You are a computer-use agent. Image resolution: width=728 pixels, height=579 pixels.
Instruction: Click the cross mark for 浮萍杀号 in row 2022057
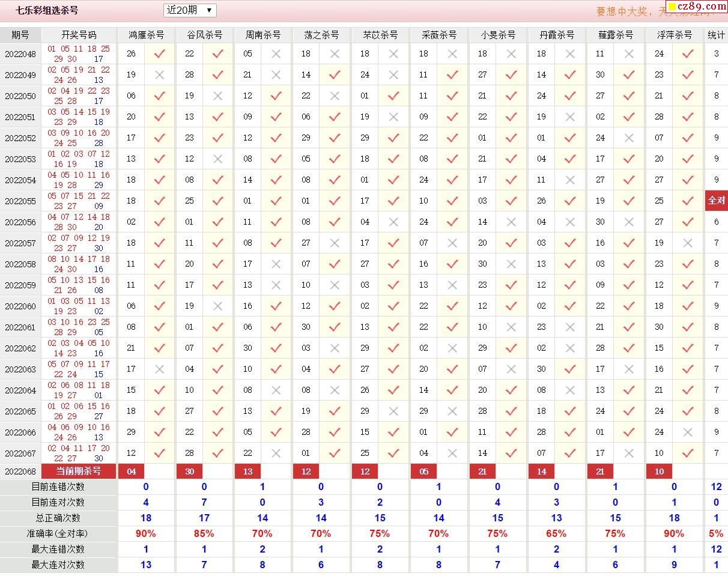pyautogui.click(x=688, y=243)
